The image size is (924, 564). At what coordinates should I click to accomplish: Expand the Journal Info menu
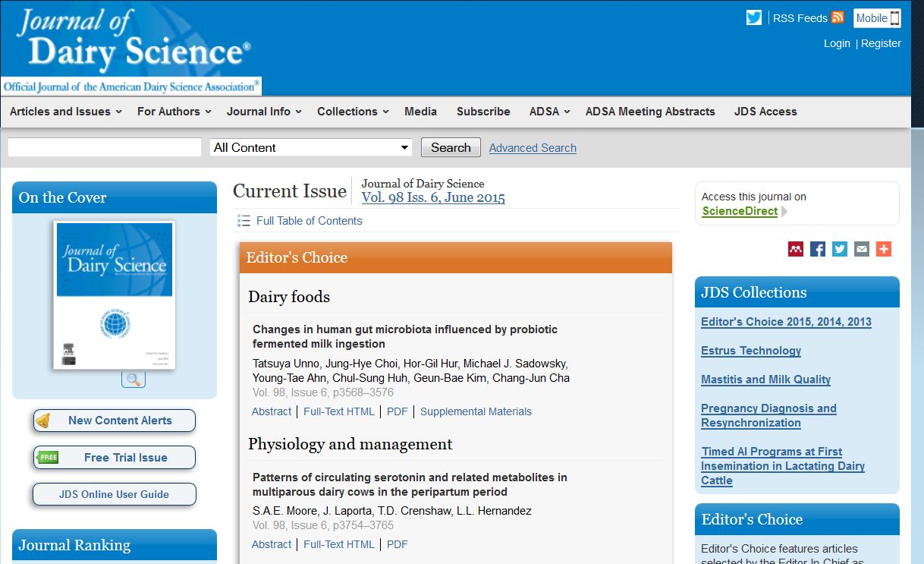[x=264, y=112]
